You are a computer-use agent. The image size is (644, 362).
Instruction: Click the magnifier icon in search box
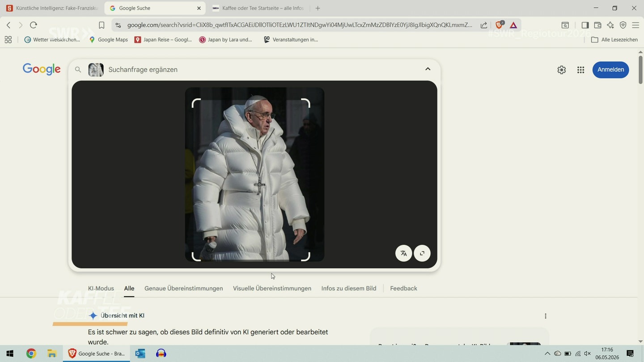(78, 70)
